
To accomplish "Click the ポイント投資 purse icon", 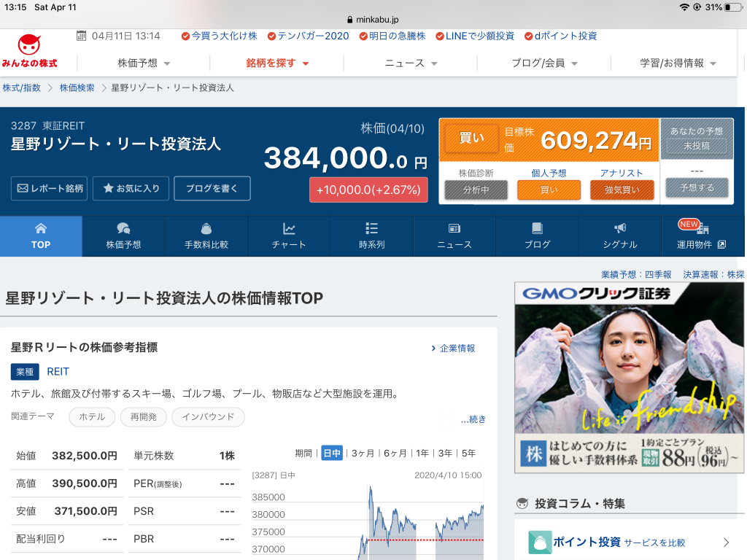I will point(540,542).
